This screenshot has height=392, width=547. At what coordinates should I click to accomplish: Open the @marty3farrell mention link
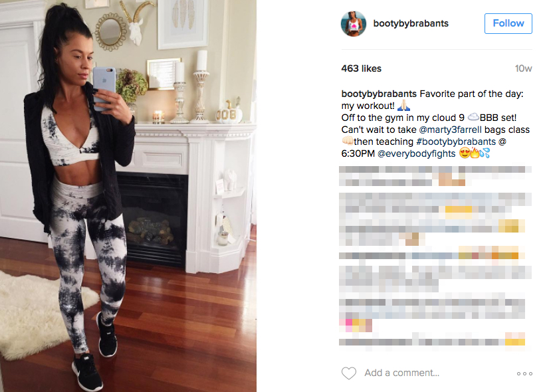click(450, 130)
